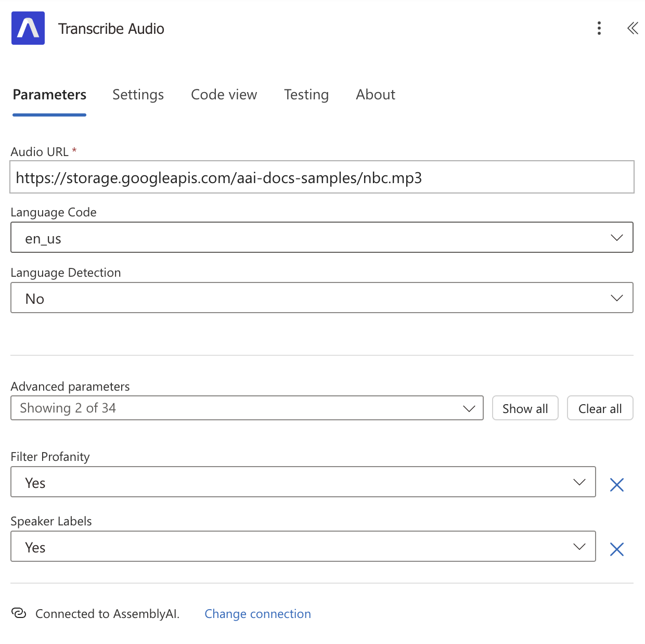Viewport: 645px width, 644px height.
Task: Select the Parameters tab
Action: point(49,95)
